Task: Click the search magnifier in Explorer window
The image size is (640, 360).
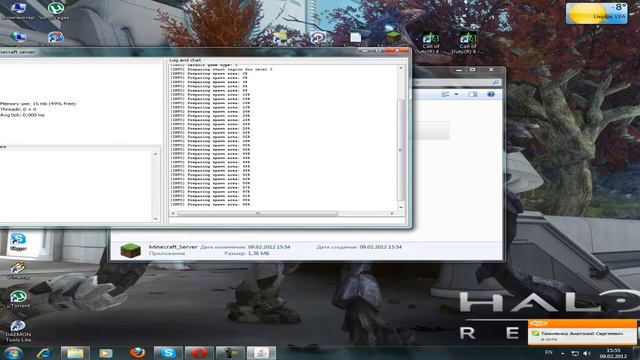Action: (496, 82)
